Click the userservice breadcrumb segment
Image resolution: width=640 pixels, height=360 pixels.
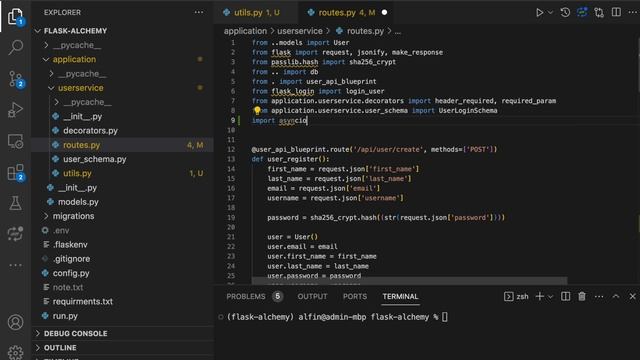(x=300, y=31)
